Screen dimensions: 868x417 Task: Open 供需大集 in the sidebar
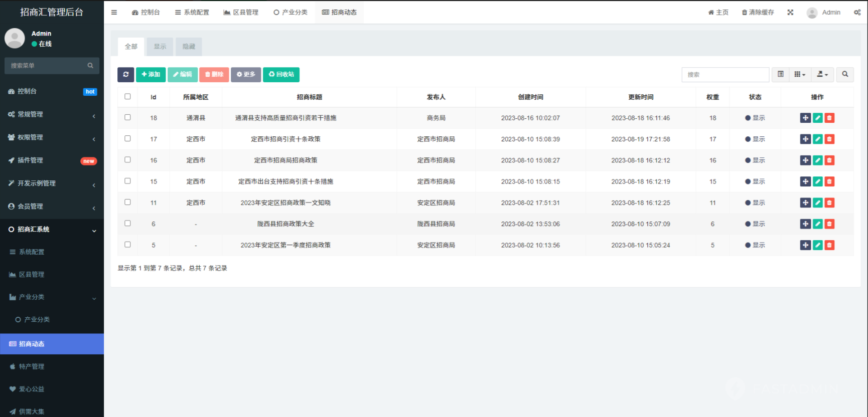52,411
